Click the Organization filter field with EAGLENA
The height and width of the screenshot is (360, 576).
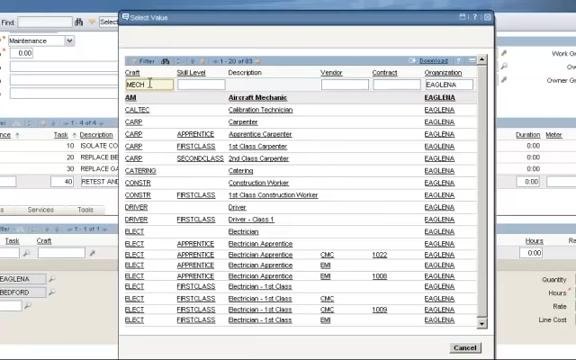449,84
